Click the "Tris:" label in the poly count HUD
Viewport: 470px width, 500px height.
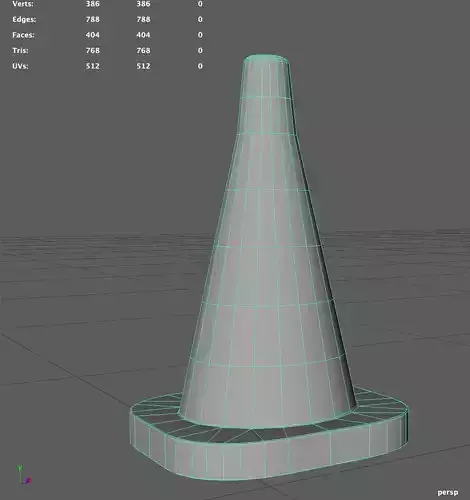(20, 51)
